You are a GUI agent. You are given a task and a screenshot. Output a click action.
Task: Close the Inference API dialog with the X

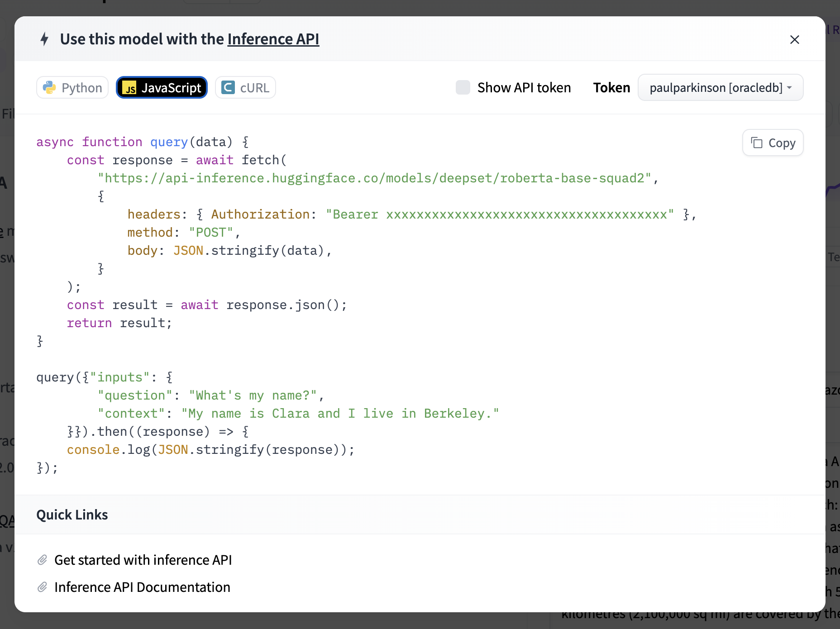coord(795,40)
